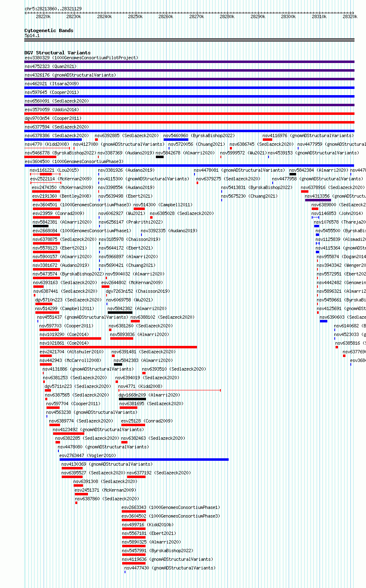Click nsv4119636 gnomADStructuralVariants label
Image resolution: width=366 pixels, height=588 pixels.
[x=167, y=559]
